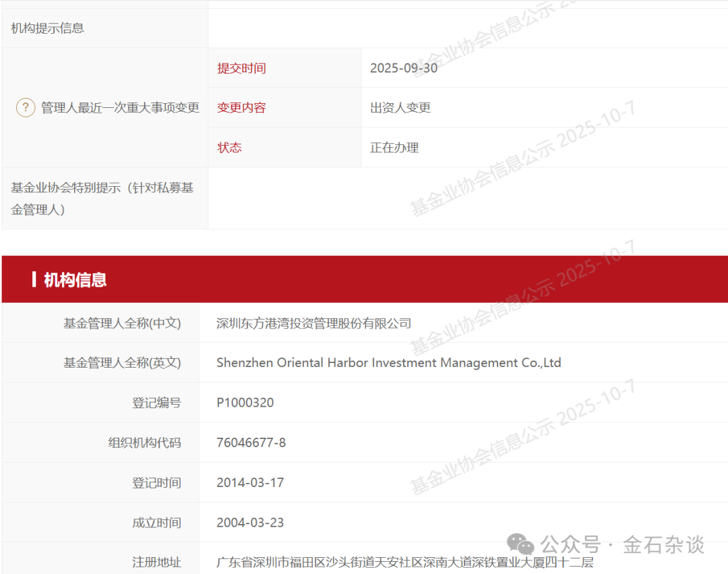Select registration number P1000320
Screen dimensions: 728x574
point(245,403)
